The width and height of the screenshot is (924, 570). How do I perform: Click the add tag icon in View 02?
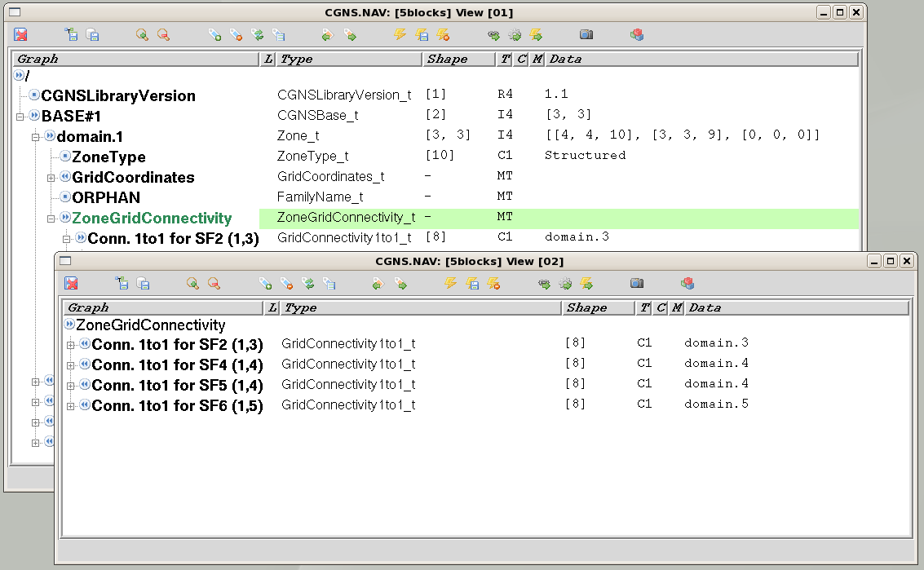coord(265,284)
